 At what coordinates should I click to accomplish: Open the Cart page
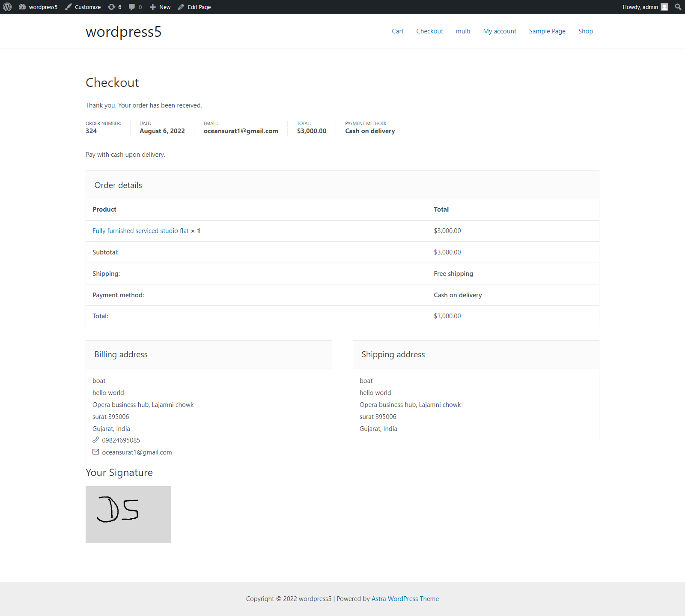point(398,31)
